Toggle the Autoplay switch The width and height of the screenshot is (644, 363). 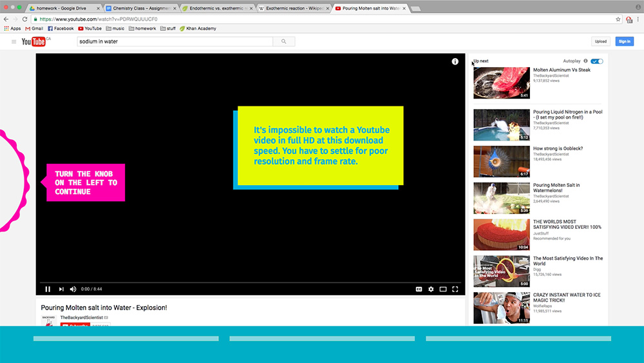[x=597, y=61]
